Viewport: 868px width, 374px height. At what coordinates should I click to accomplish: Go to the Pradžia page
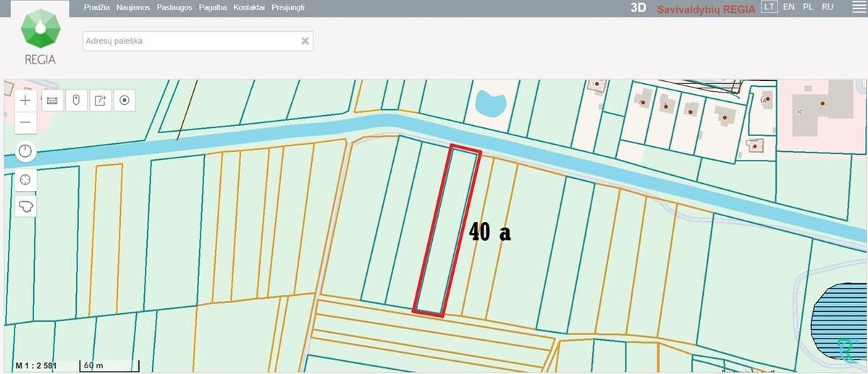pos(97,8)
